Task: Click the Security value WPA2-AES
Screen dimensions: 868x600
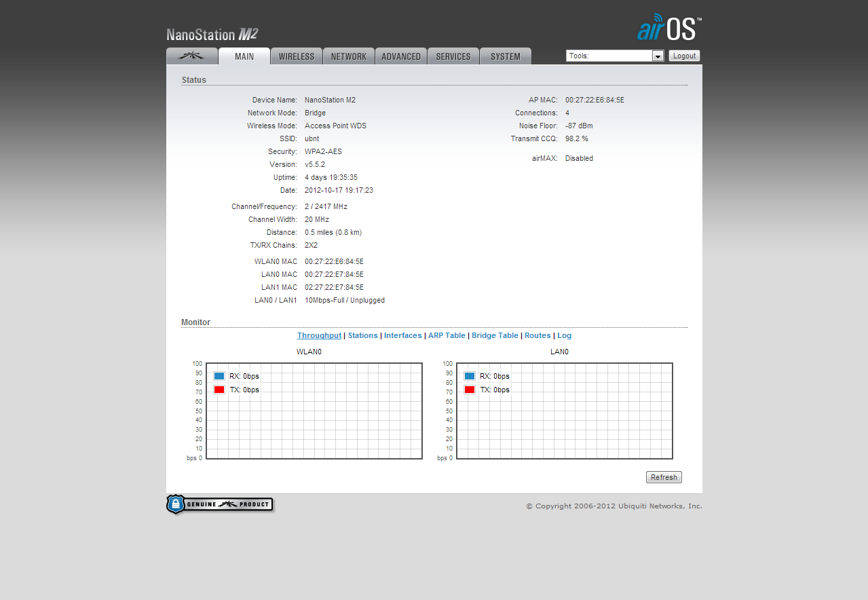Action: pos(323,151)
